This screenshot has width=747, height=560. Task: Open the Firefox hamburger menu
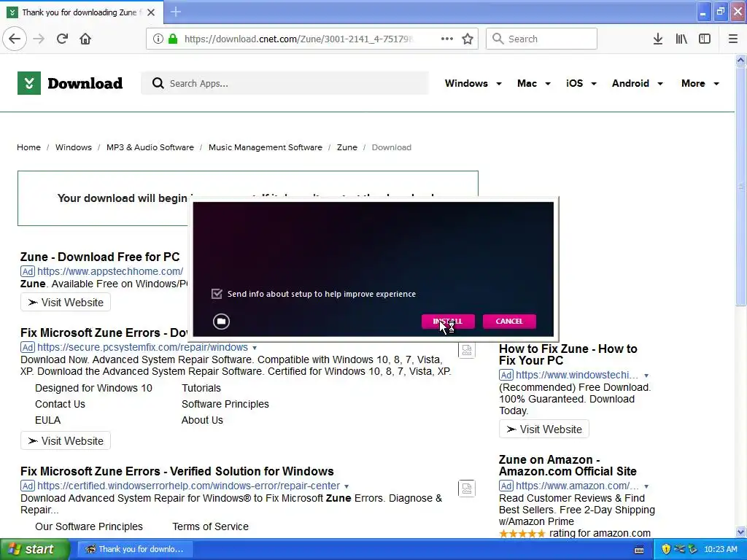tap(733, 39)
